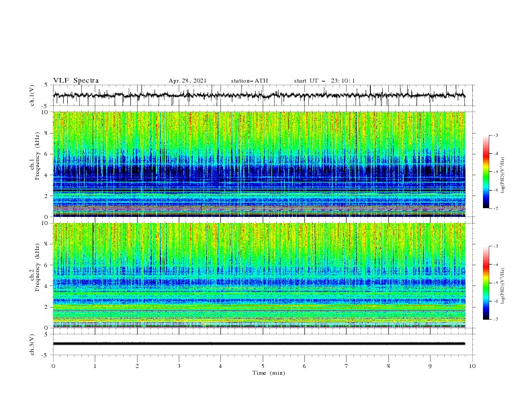Click the "-5" tick on ch.1(V) axis

[46, 106]
